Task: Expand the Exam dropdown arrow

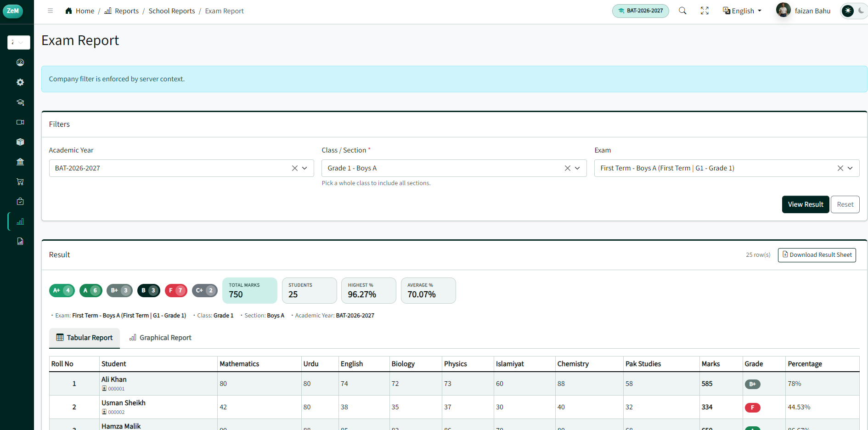Action: pos(850,168)
